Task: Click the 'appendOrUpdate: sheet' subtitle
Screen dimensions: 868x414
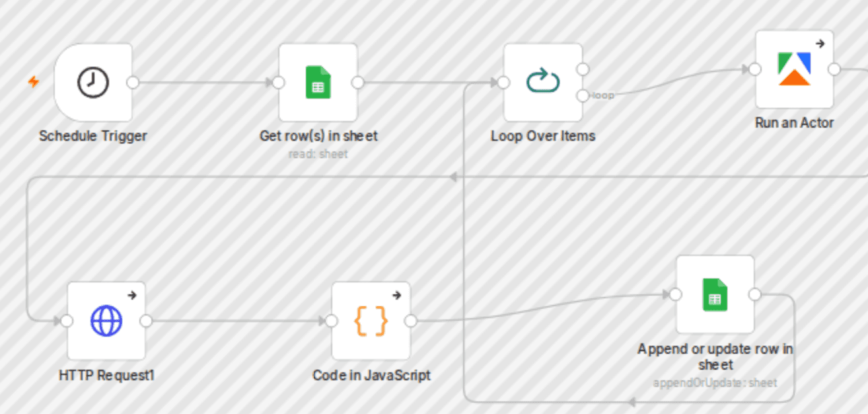Action: pos(715,383)
